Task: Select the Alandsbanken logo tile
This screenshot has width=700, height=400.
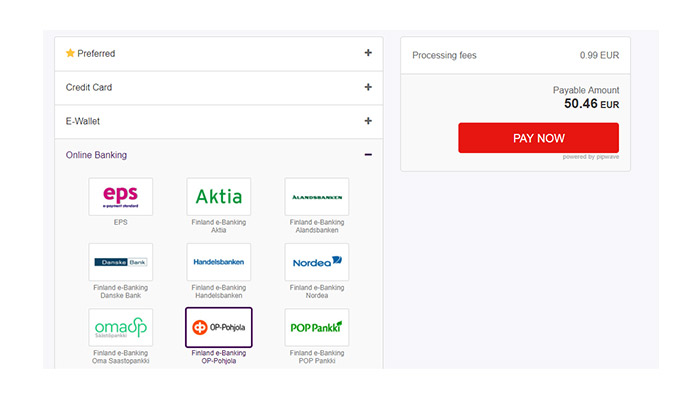Action: tap(317, 196)
